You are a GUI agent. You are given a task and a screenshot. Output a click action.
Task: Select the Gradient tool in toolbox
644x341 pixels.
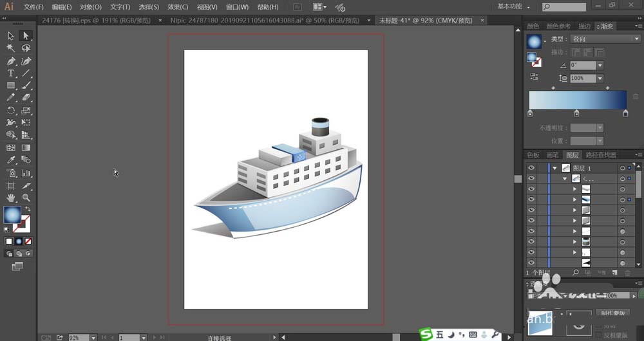(x=26, y=147)
